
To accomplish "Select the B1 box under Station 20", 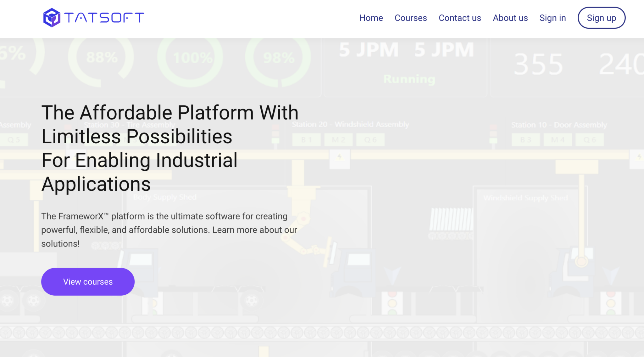I will point(306,140).
